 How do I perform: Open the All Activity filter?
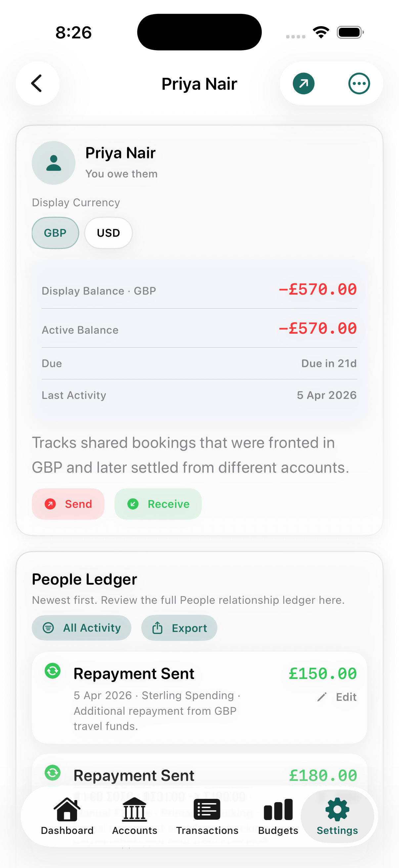81,628
